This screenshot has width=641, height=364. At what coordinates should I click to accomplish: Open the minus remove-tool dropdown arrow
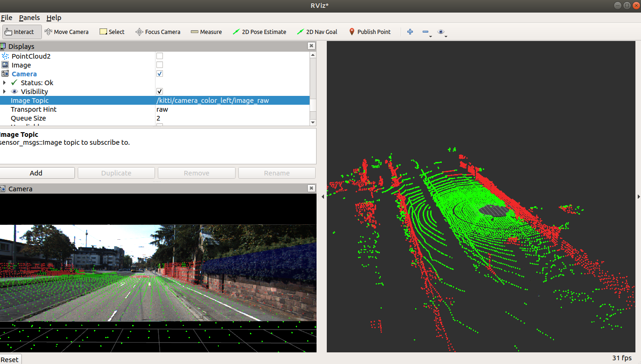click(x=431, y=36)
